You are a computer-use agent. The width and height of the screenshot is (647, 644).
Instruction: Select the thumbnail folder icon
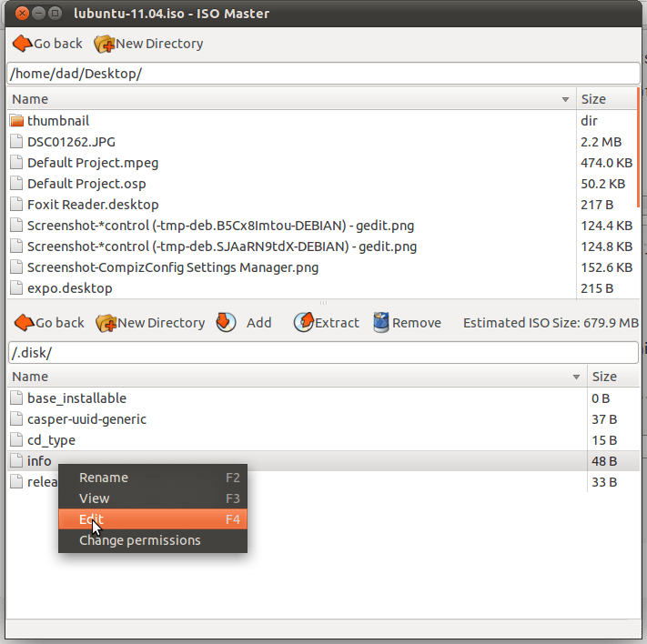16,120
